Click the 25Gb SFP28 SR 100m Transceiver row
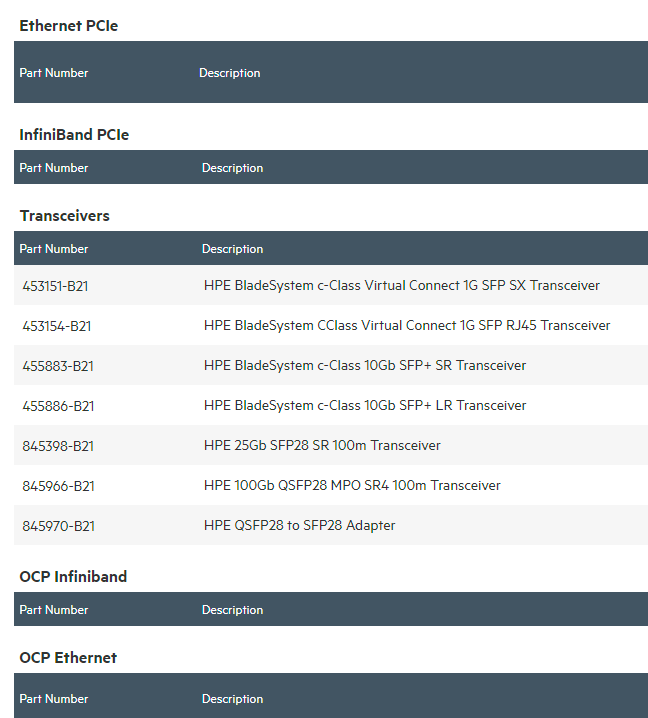 [331, 445]
